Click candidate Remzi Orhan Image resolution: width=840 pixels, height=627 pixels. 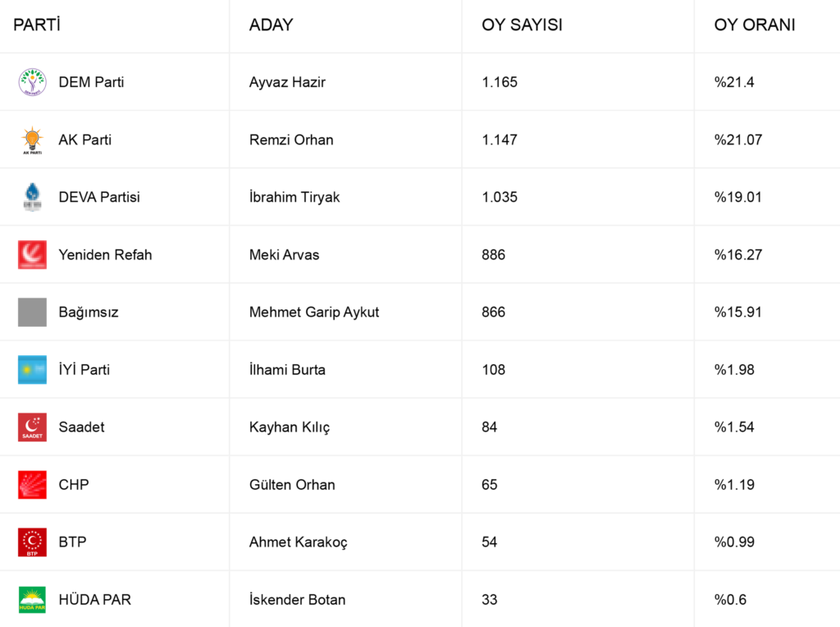(291, 140)
